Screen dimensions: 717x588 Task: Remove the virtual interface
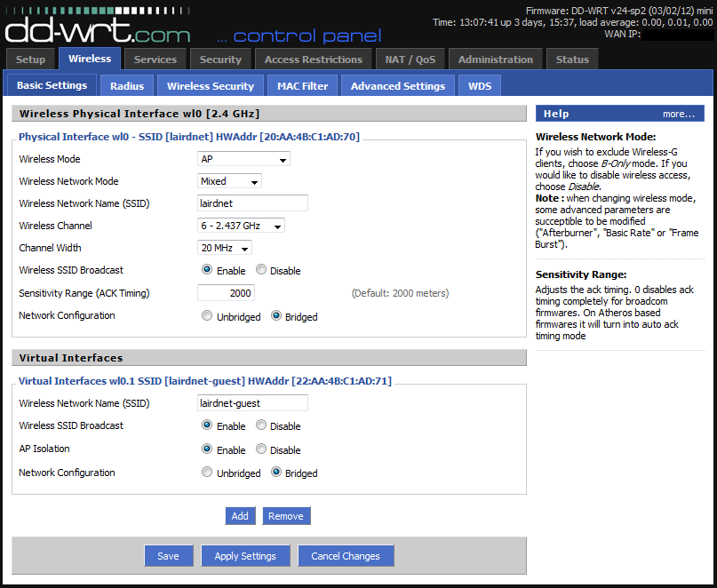[285, 516]
